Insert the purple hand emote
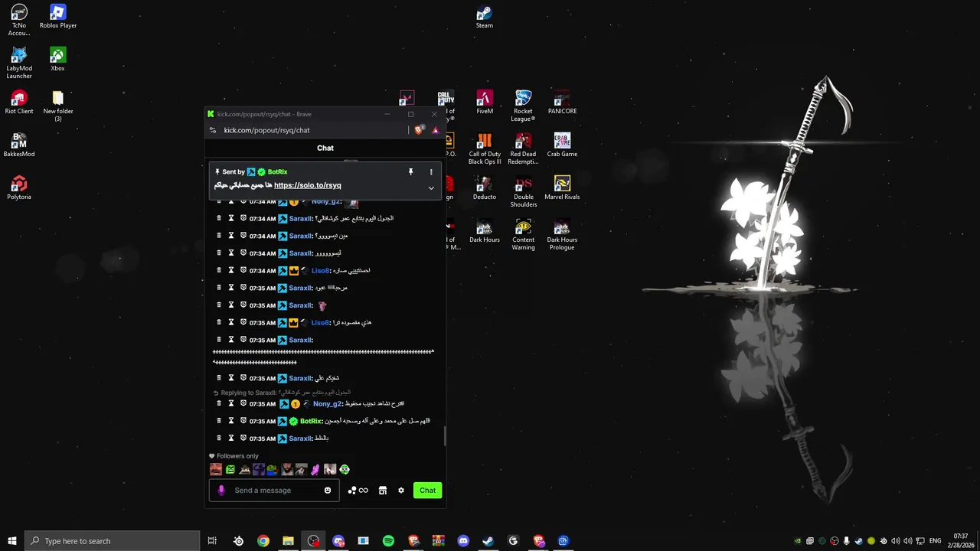 [315, 469]
